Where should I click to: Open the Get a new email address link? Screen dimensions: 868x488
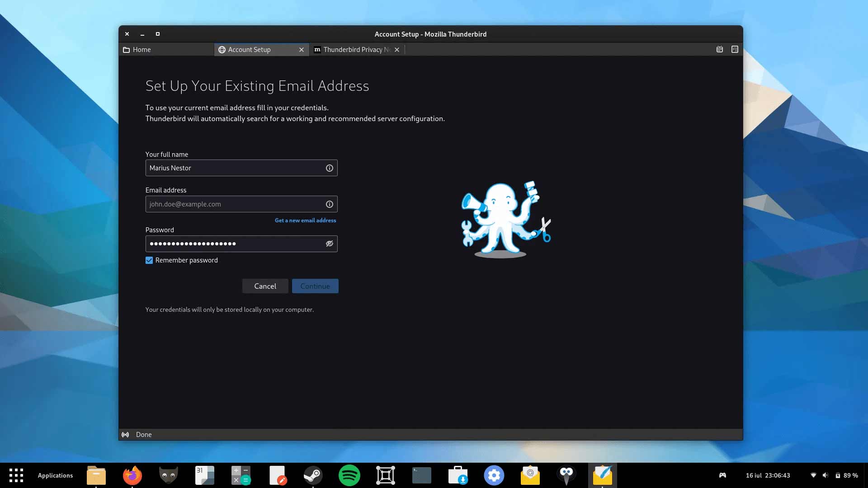click(306, 221)
